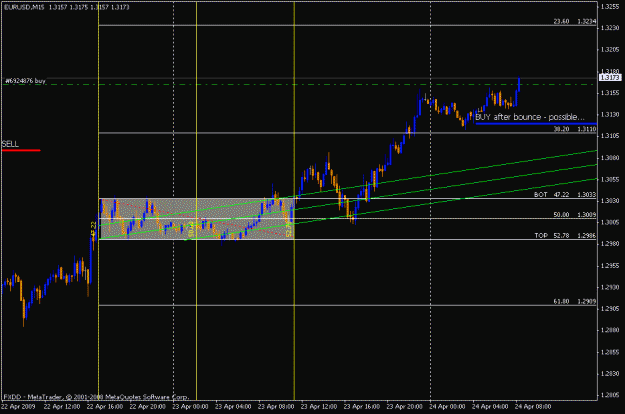Click the 22 Apr 12:00 time axis label

(x=61, y=407)
